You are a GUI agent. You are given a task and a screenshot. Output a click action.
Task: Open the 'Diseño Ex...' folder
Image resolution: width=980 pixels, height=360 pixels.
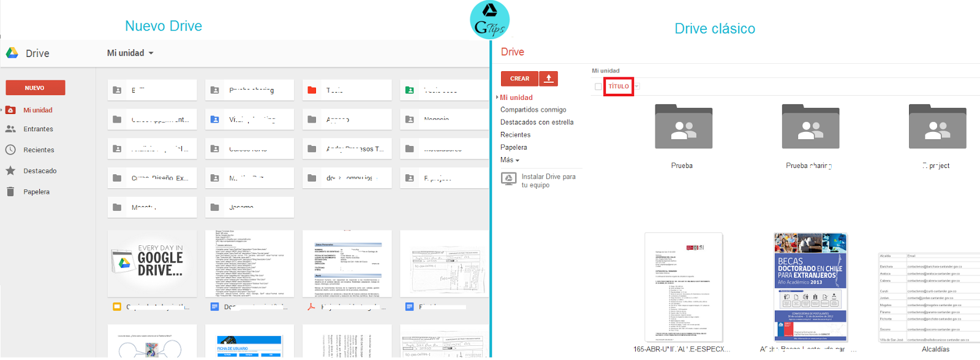(x=152, y=178)
